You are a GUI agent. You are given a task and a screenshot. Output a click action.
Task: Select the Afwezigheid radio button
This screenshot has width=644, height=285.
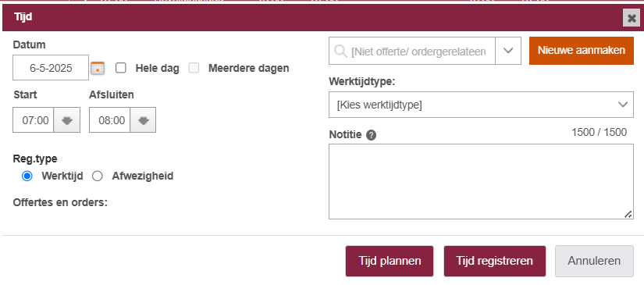98,176
